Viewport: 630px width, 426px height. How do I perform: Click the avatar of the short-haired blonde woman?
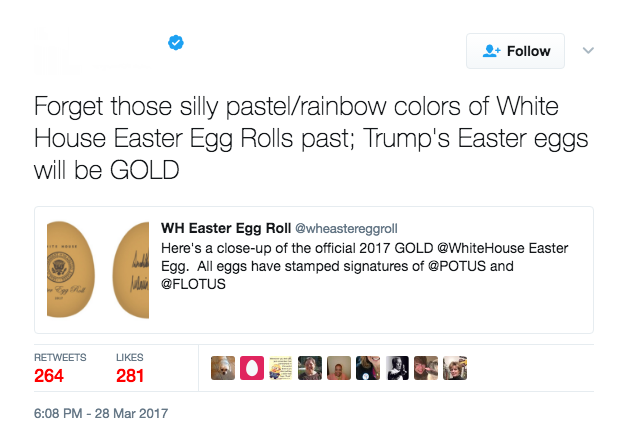(455, 369)
